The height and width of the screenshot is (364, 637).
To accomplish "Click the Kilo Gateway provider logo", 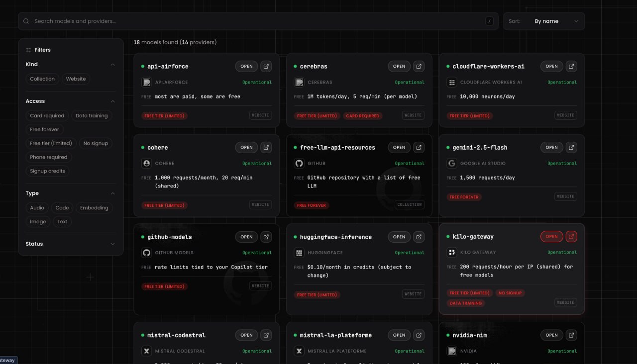I will tap(452, 252).
